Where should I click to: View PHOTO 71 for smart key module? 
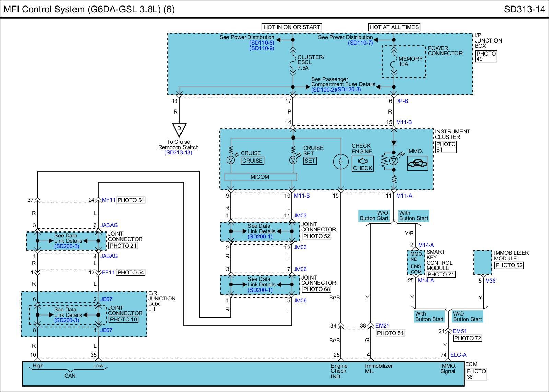pos(441,274)
